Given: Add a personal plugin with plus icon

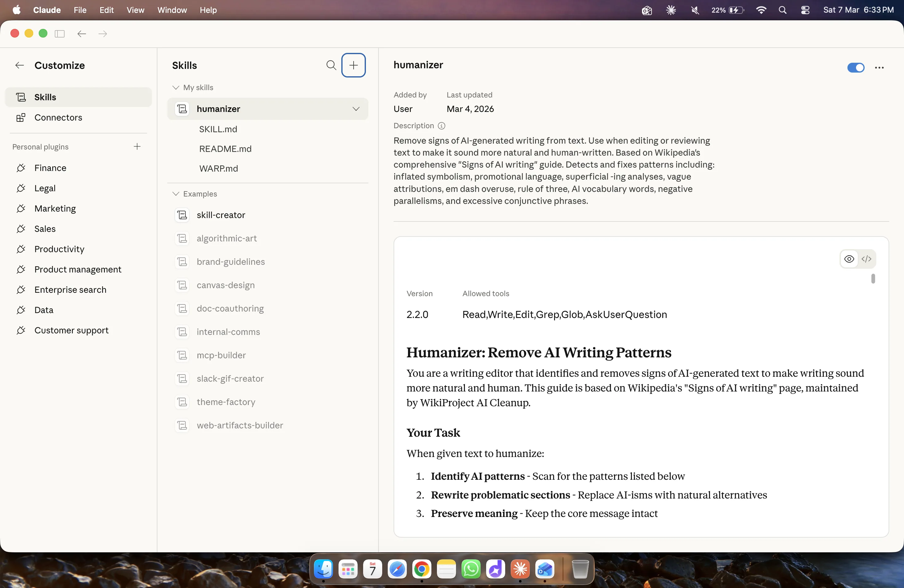Looking at the screenshot, I should click(137, 147).
